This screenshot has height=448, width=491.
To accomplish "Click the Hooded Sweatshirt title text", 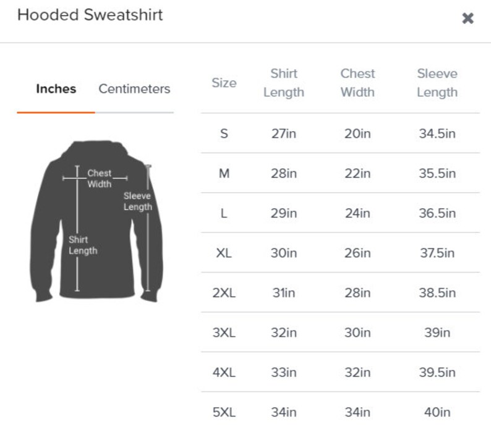I will click(90, 15).
